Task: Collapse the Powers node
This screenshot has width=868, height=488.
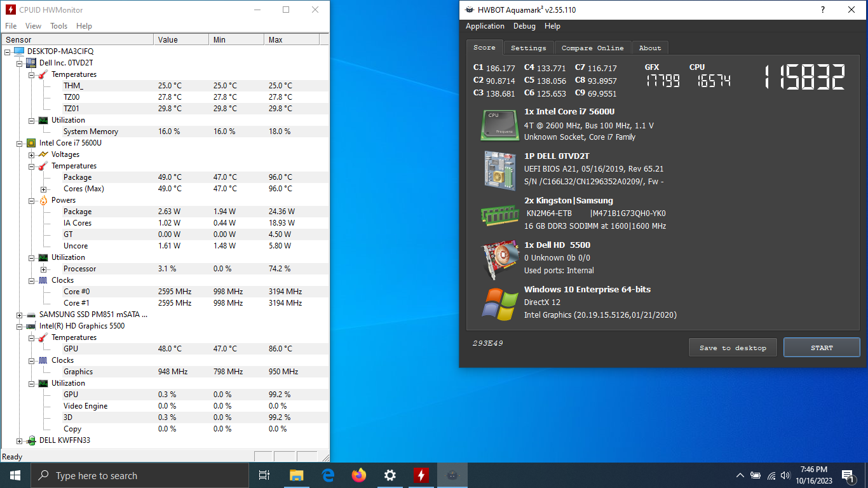Action: [31, 200]
